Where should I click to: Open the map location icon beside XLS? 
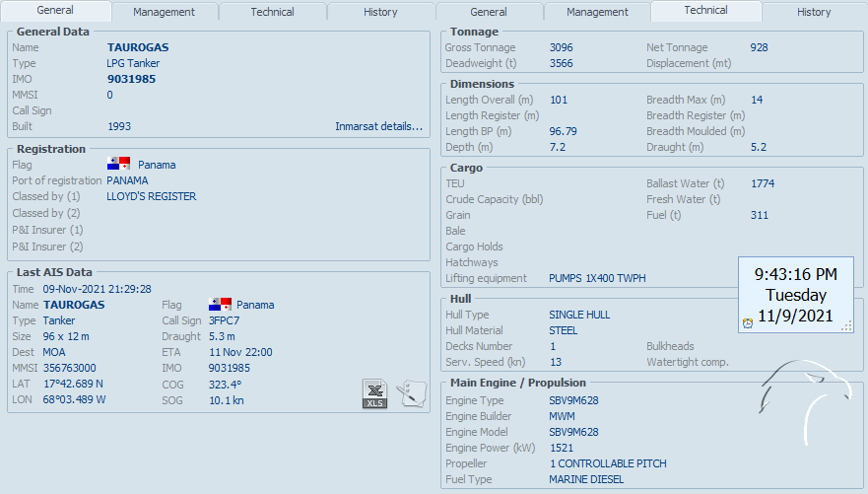tap(412, 393)
